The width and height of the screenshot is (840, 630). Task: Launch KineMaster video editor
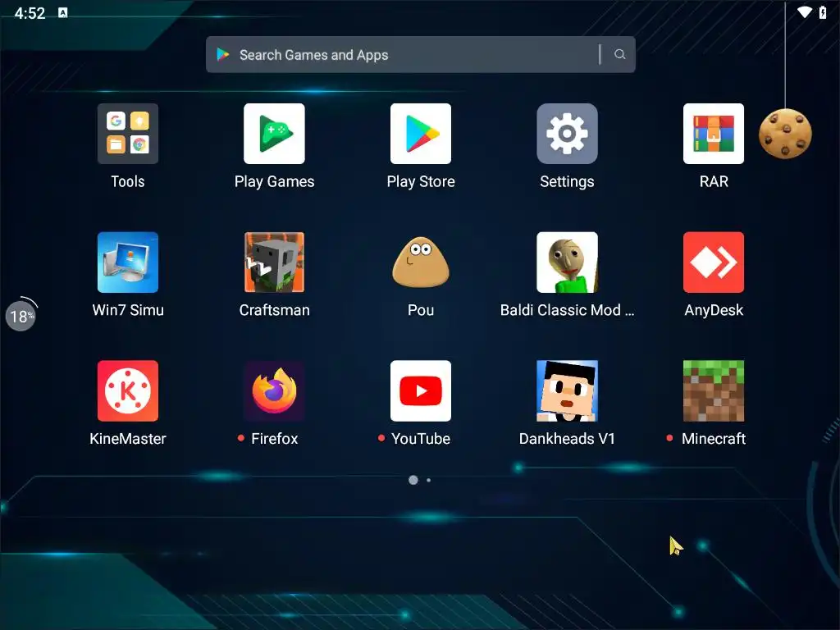(127, 390)
